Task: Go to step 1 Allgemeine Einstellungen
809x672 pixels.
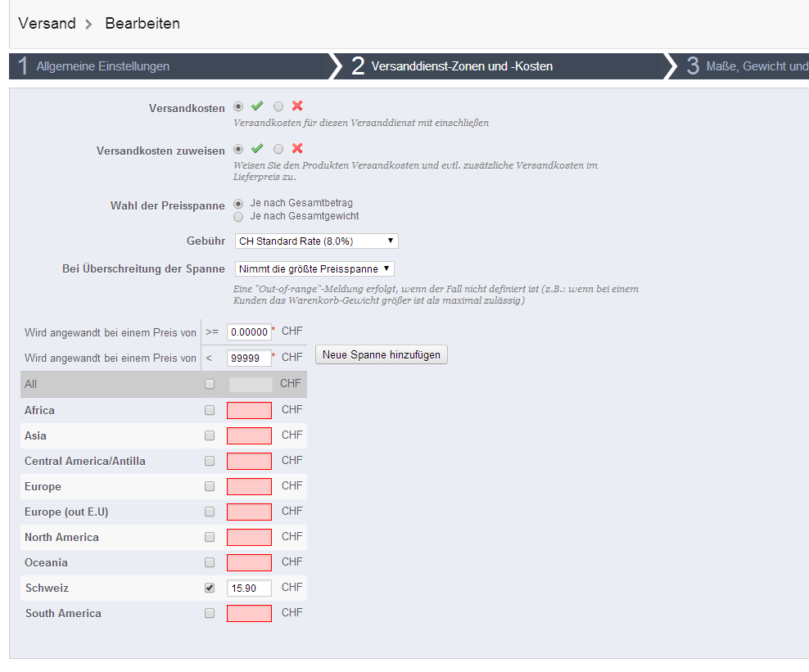Action: (170, 66)
